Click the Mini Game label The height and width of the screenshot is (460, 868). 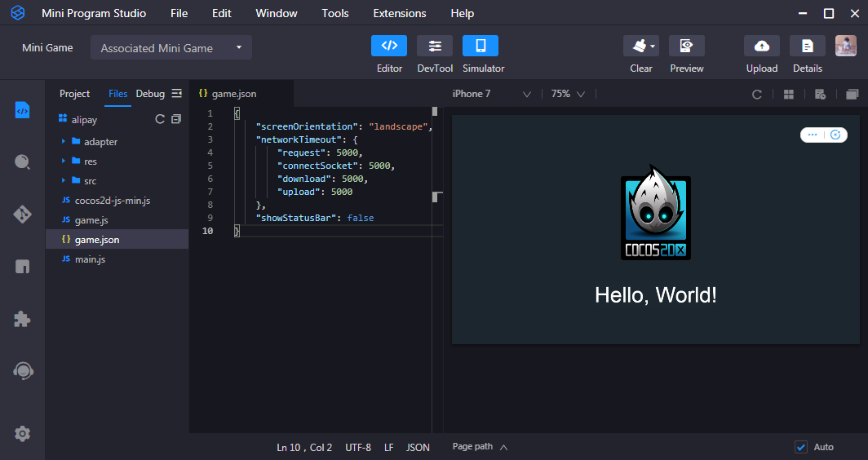click(47, 47)
